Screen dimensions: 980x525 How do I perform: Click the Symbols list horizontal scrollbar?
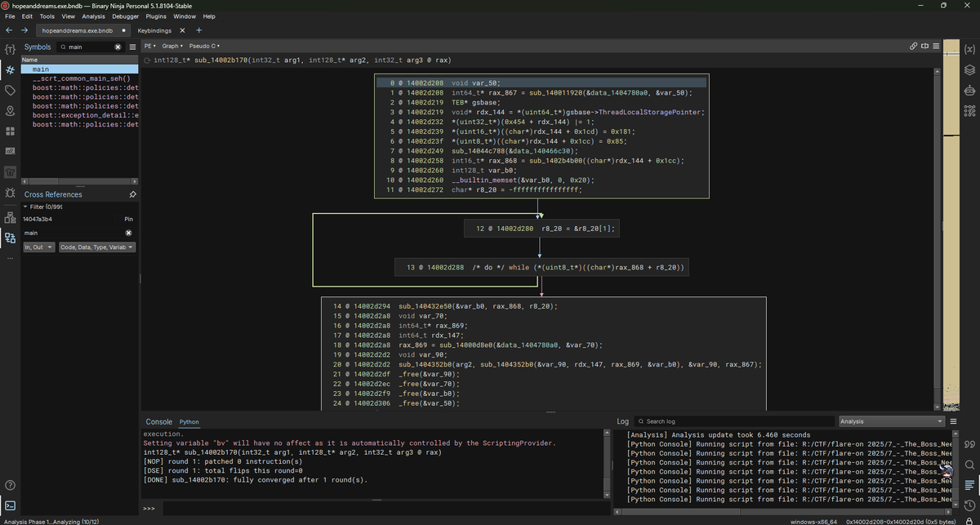tap(78, 180)
